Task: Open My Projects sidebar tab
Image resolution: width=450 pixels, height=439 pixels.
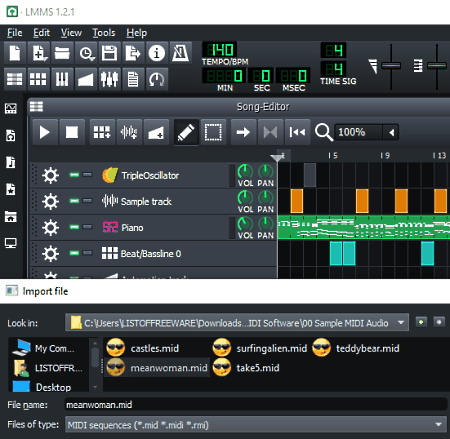Action: (11, 135)
